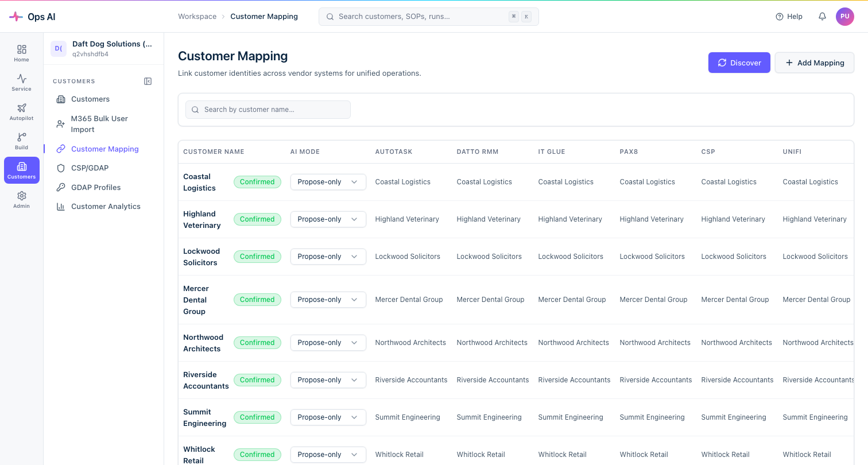Click the IT Glue column header
This screenshot has width=868, height=465.
[552, 152]
